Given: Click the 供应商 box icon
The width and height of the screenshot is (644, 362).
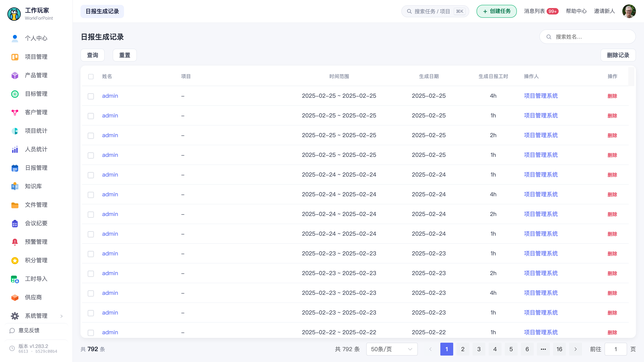Looking at the screenshot, I should (15, 297).
